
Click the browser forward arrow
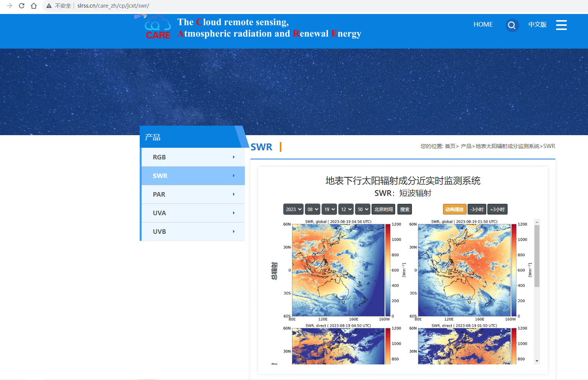click(x=9, y=6)
